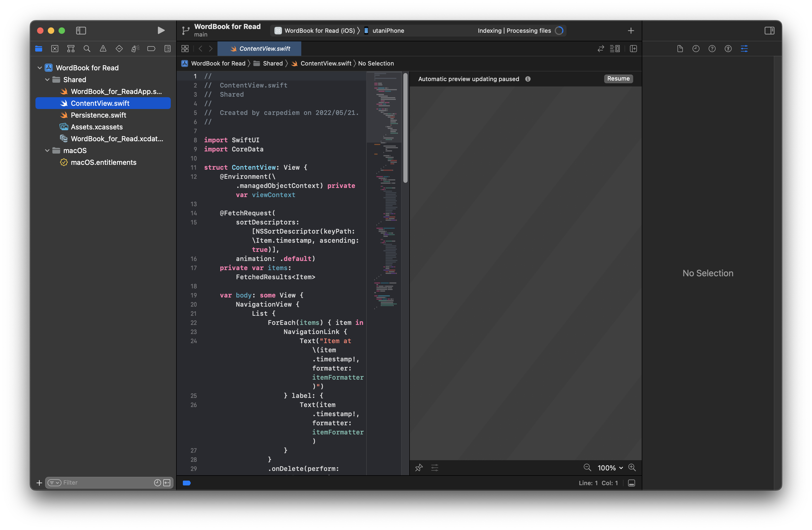Open the Debug navigator

(135, 49)
